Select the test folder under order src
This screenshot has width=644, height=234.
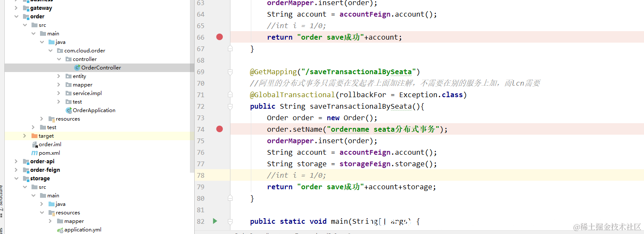(x=52, y=127)
